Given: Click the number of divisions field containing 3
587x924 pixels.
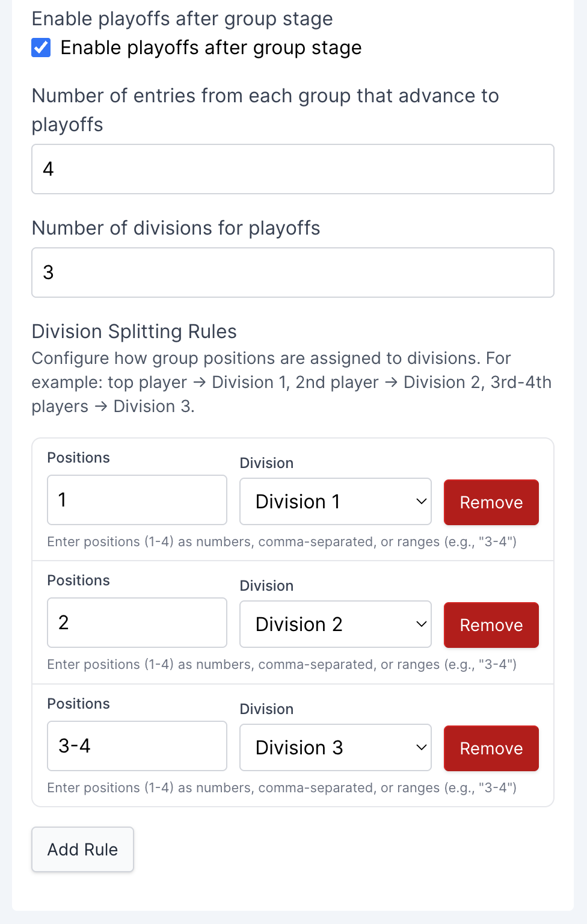Looking at the screenshot, I should point(293,273).
